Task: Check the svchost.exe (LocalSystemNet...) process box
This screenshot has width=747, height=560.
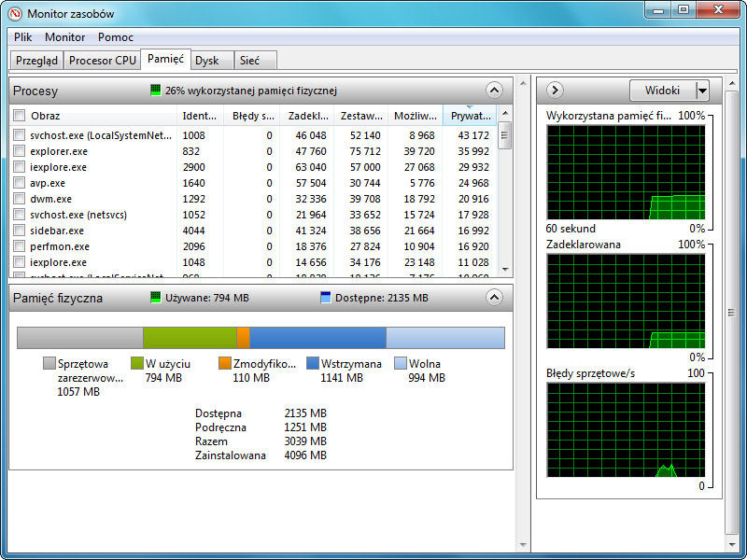Action: click(19, 134)
